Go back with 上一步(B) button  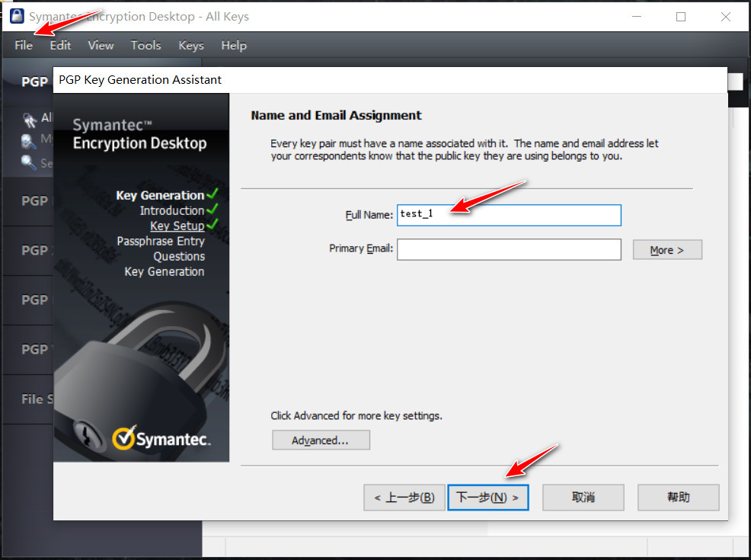point(404,498)
